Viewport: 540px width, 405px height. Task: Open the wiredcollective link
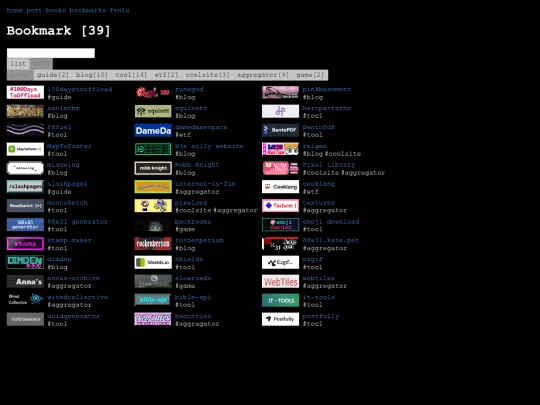(77, 297)
